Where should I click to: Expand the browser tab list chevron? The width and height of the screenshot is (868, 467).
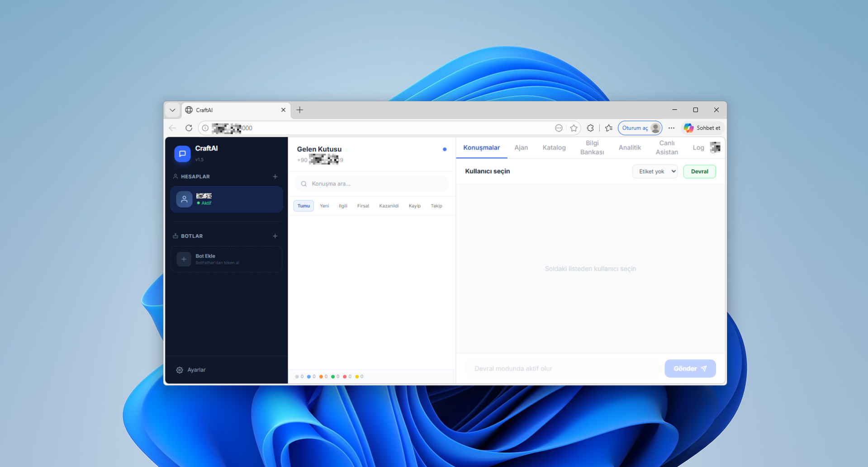(x=172, y=110)
